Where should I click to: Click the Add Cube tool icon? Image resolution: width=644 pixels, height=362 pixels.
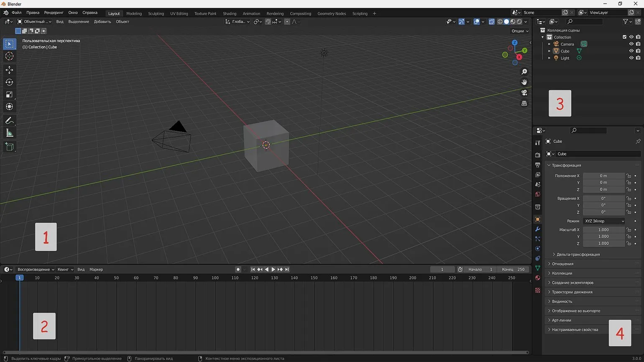[9, 147]
